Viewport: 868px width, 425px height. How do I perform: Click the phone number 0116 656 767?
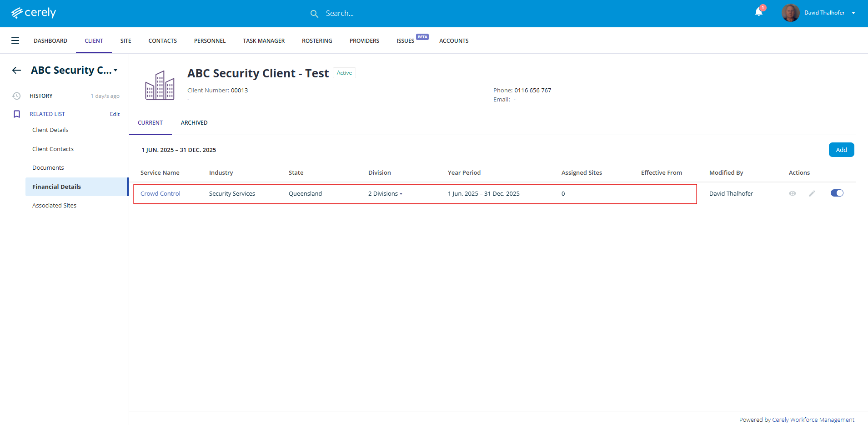(x=532, y=90)
